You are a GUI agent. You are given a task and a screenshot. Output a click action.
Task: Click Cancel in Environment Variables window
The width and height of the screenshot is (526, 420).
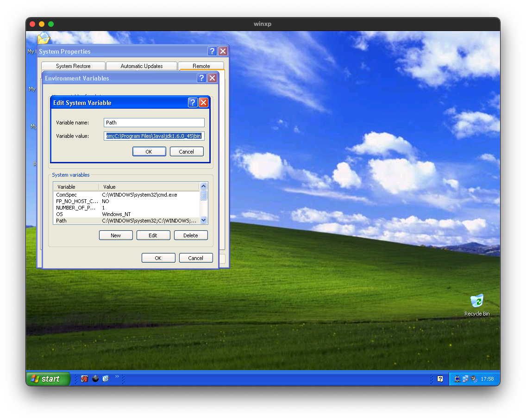point(196,258)
